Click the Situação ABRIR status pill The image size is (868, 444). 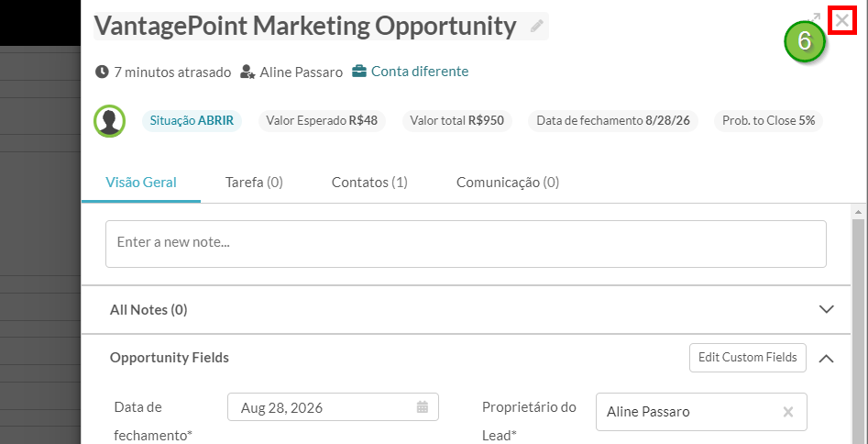click(192, 121)
